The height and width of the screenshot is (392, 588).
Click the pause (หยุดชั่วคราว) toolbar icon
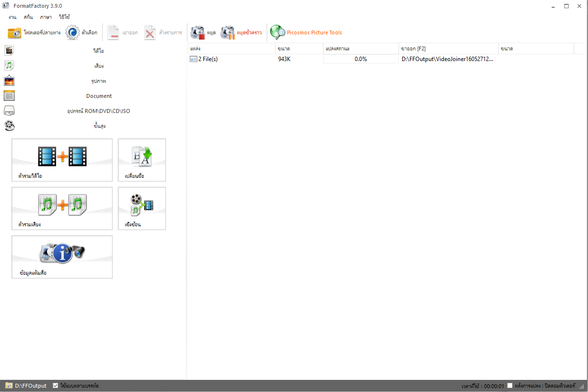(x=227, y=32)
